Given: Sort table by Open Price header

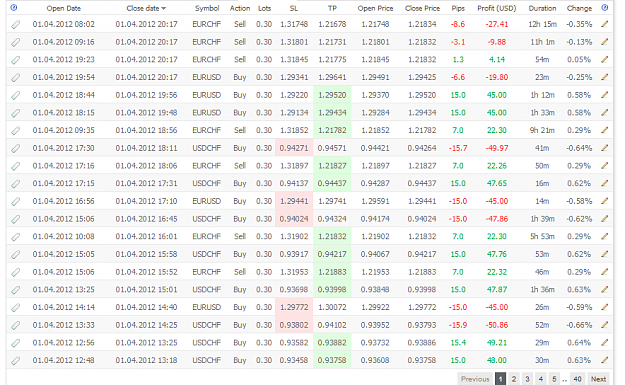Looking at the screenshot, I should [375, 8].
